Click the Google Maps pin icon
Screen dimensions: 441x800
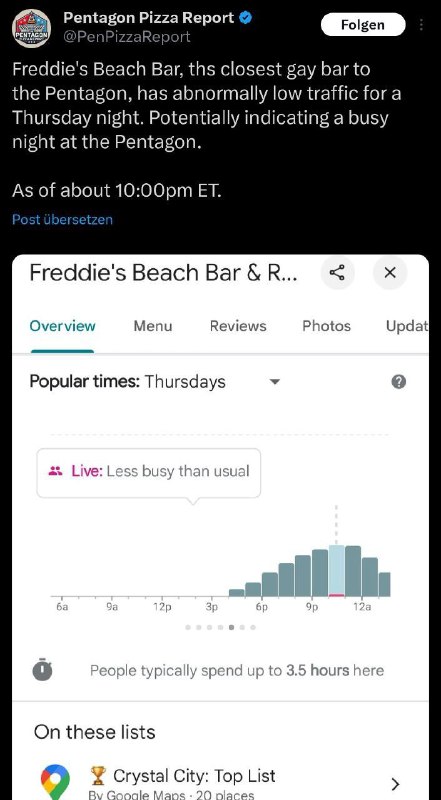point(55,782)
